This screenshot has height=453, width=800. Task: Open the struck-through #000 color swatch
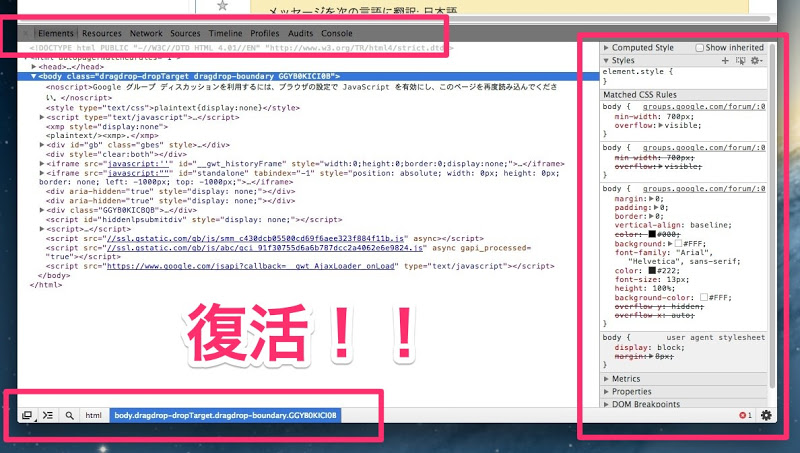652,234
